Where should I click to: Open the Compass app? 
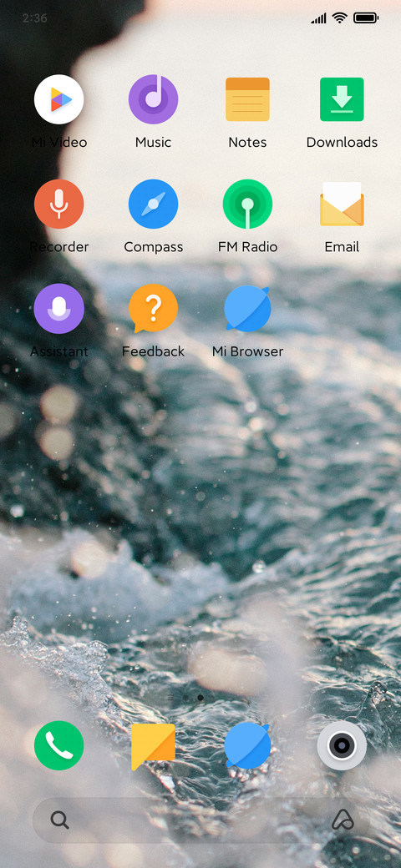[154, 204]
